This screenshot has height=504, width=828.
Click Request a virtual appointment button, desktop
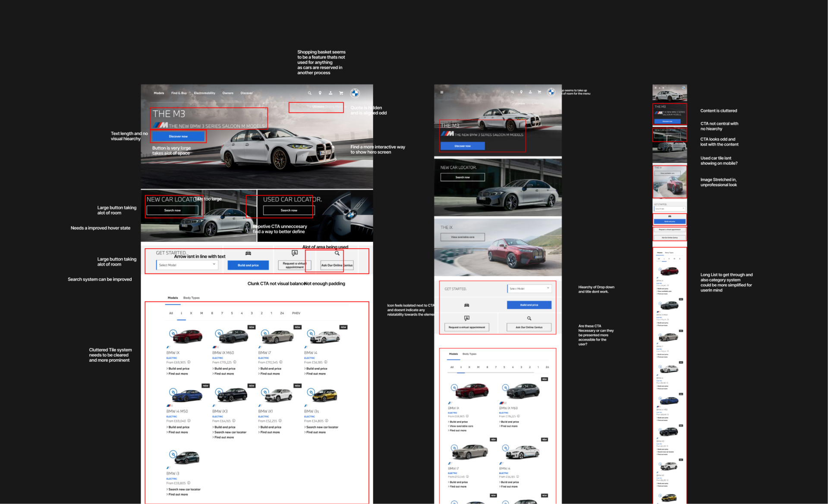[x=295, y=265]
